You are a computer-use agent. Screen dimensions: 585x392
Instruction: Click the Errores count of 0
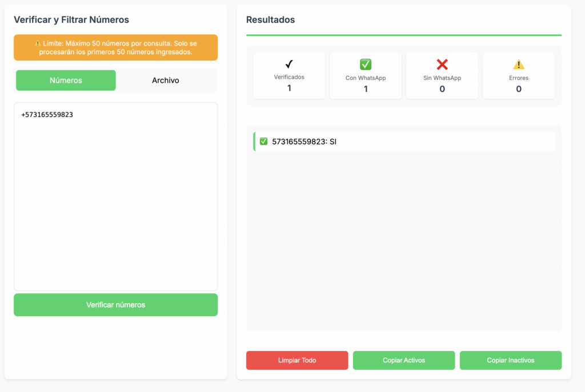click(519, 89)
